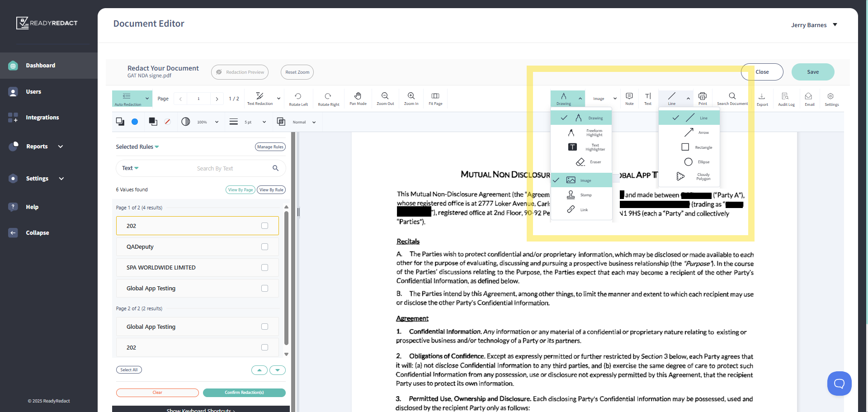Screen dimensions: 868x412
Task: Click the Select All button
Action: tap(129, 370)
